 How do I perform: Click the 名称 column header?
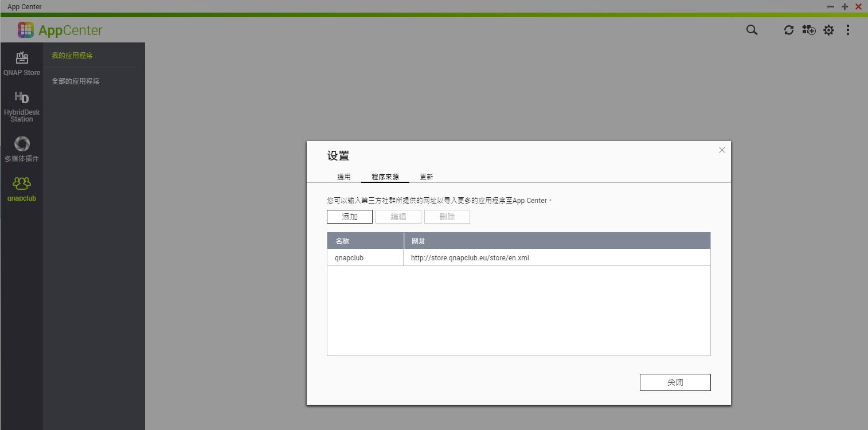pos(365,241)
